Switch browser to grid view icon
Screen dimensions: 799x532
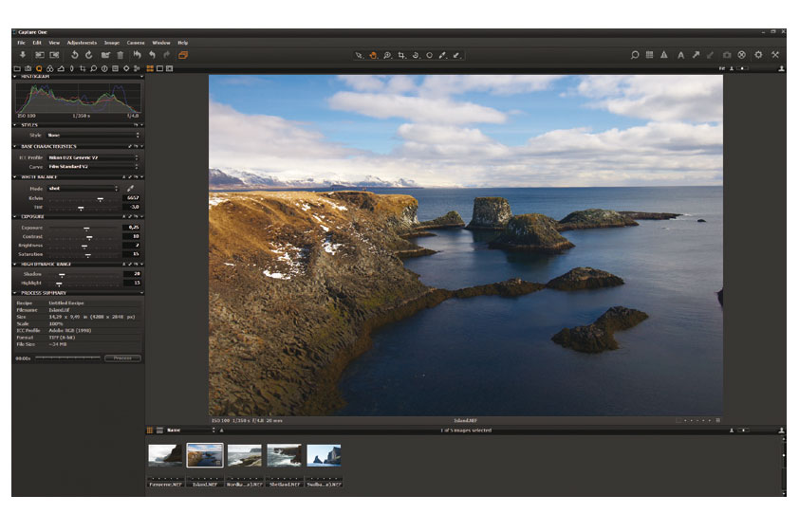[x=150, y=431]
